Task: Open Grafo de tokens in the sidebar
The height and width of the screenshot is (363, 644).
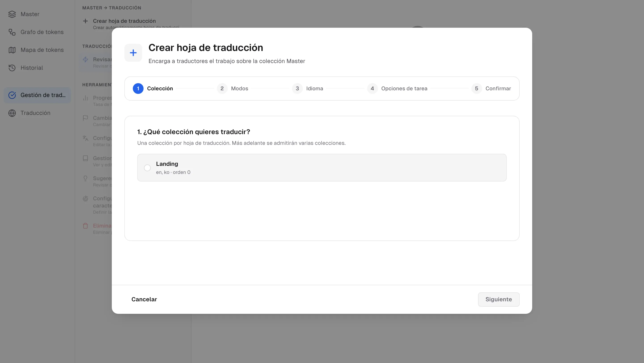Action: coord(37,32)
